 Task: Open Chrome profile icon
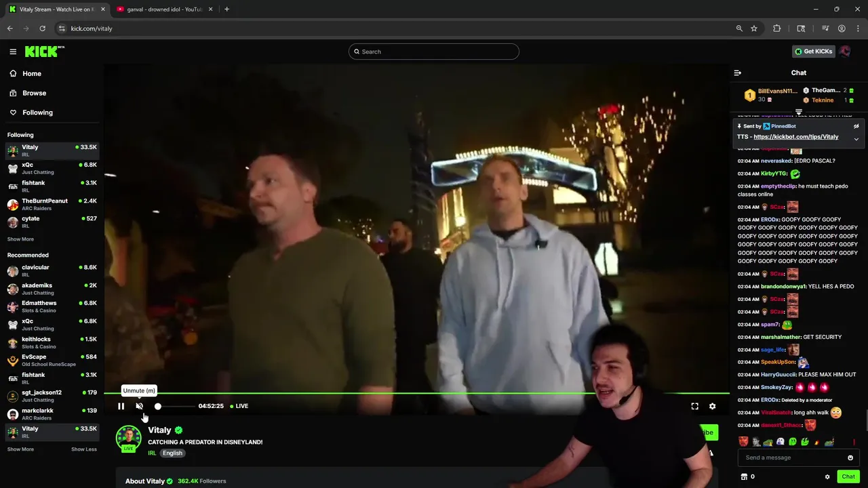(842, 28)
